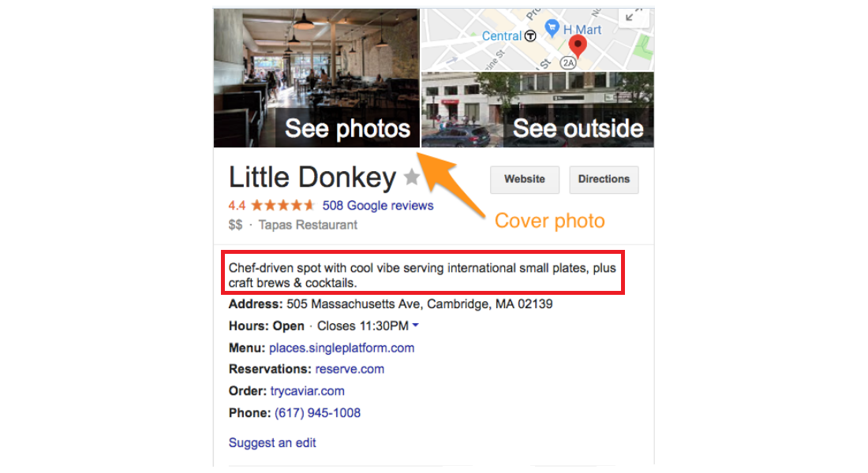868x473 pixels.
Task: Open the places.singleplatform.com menu link
Action: pyautogui.click(x=342, y=348)
